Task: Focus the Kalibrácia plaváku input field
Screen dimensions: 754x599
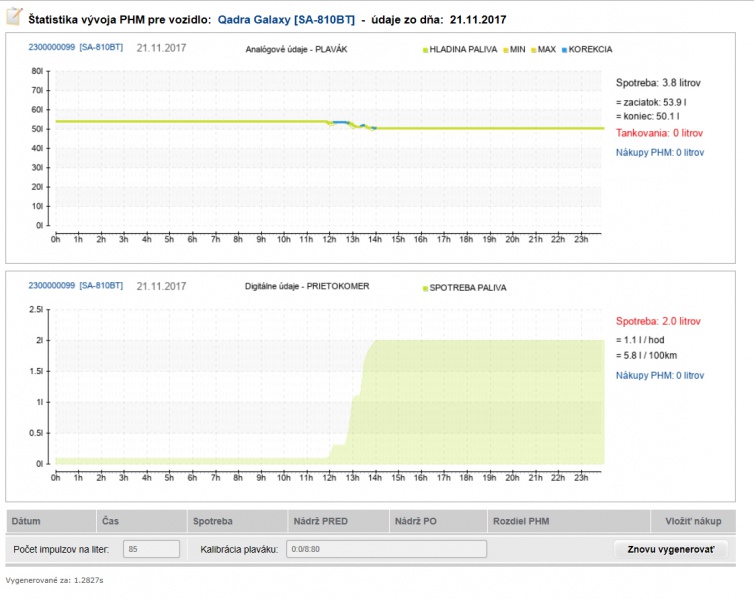Action: [387, 549]
